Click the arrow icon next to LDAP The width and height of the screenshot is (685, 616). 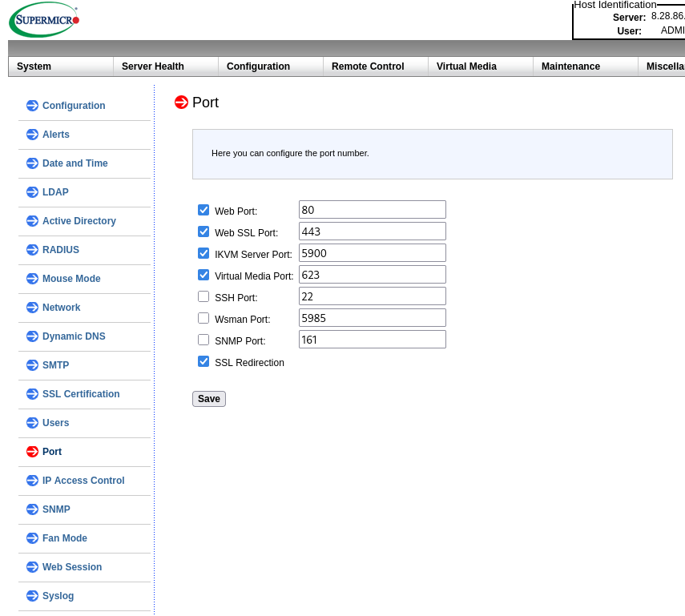pos(32,192)
